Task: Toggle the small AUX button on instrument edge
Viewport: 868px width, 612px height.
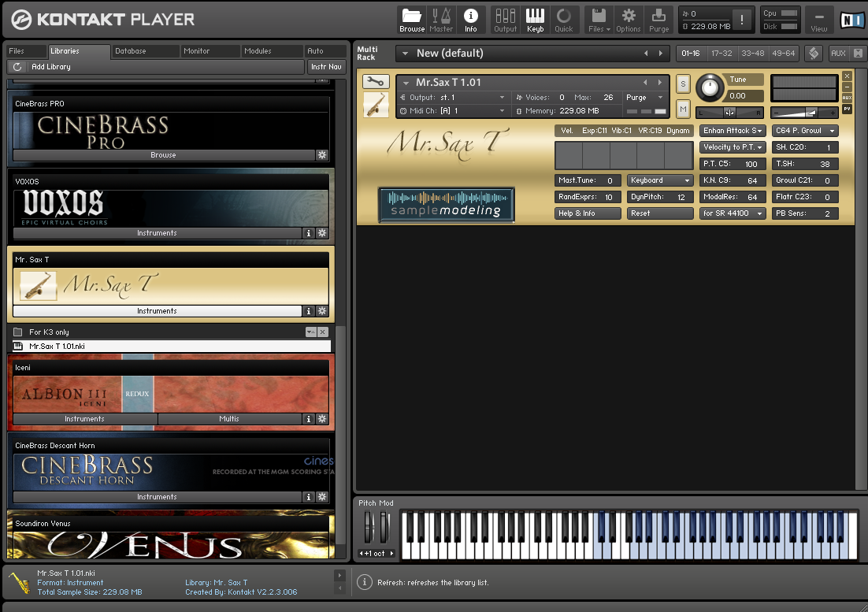Action: [x=847, y=98]
